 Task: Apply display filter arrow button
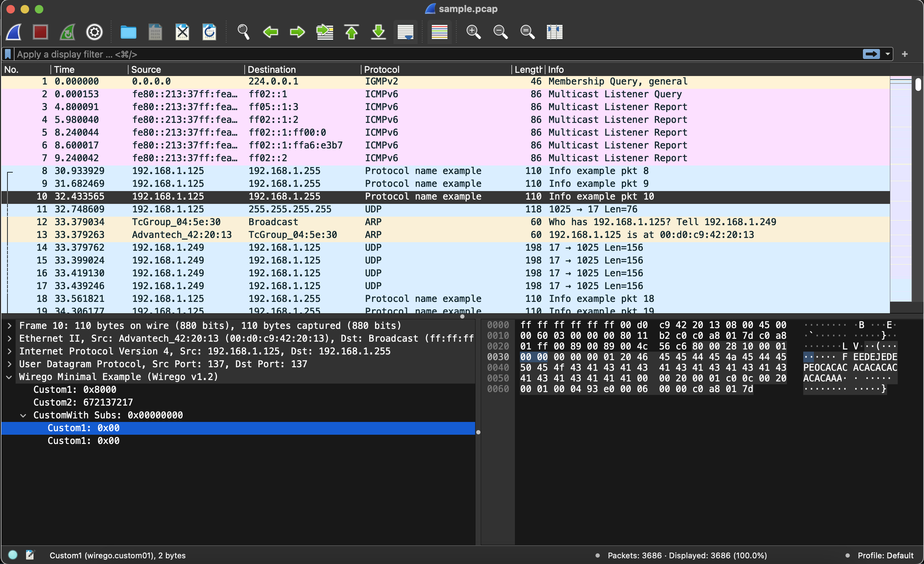(871, 54)
